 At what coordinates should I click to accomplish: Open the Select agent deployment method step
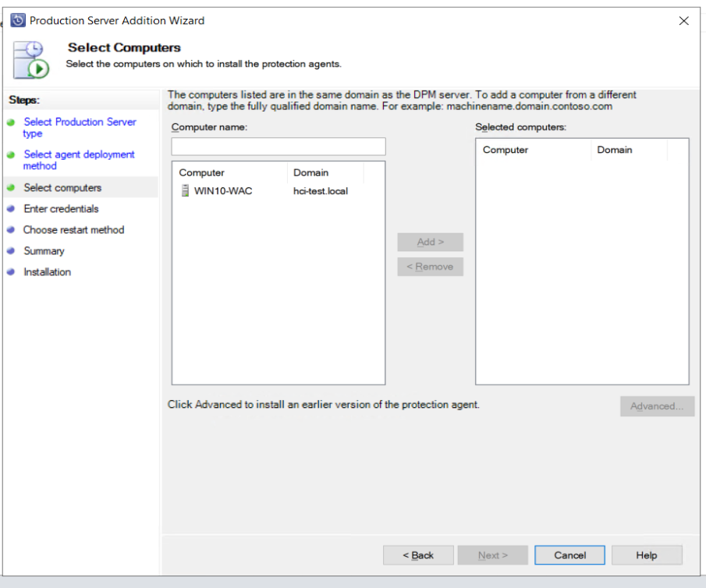[77, 160]
